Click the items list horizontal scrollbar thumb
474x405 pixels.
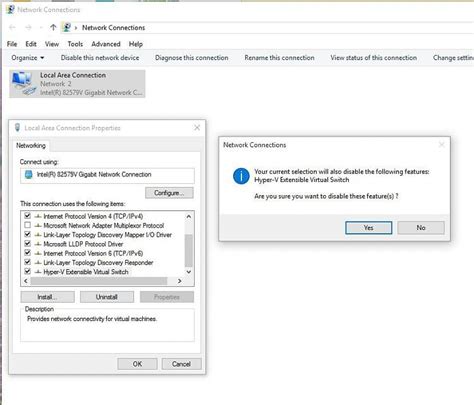(99, 281)
